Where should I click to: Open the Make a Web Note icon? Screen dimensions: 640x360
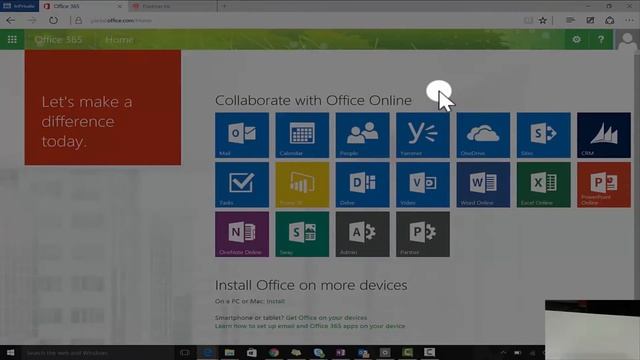tap(590, 20)
